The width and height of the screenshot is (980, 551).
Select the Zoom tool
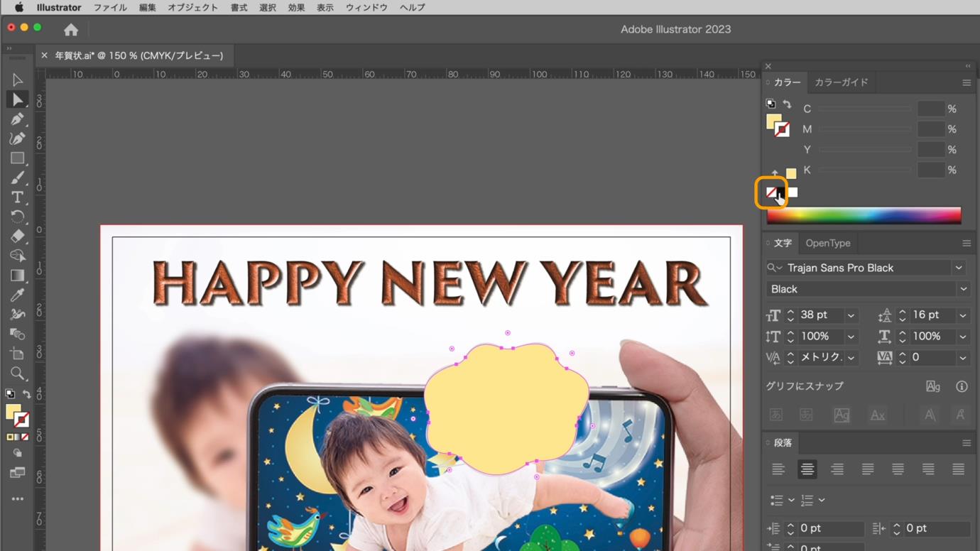[x=18, y=373]
